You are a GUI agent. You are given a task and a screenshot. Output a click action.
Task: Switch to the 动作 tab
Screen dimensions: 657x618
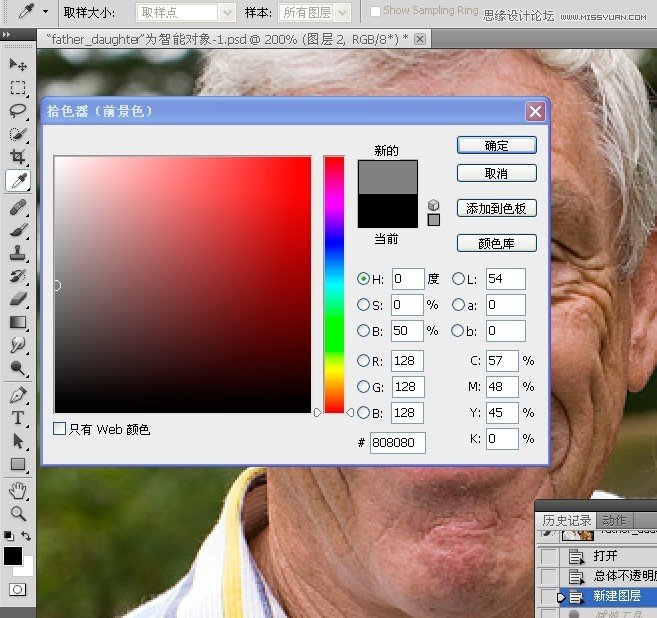pos(614,520)
